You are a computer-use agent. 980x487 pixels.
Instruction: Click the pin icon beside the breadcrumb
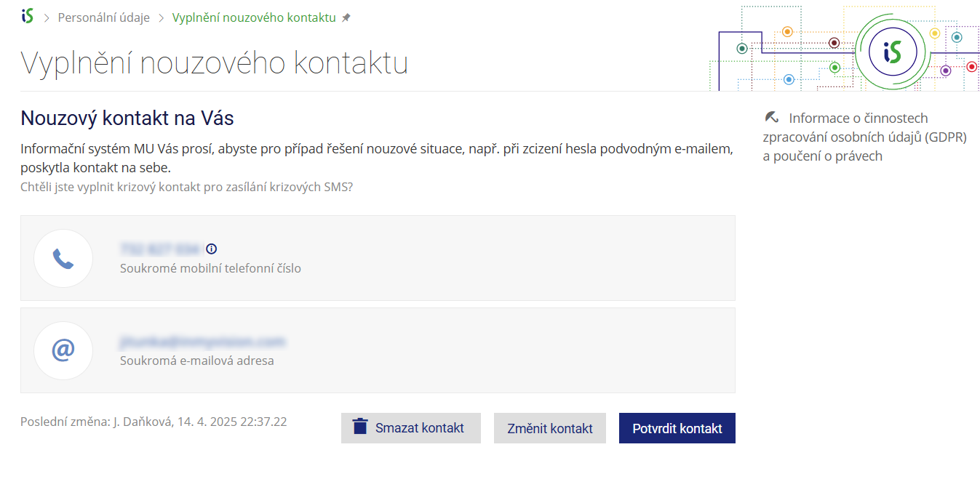[346, 17]
